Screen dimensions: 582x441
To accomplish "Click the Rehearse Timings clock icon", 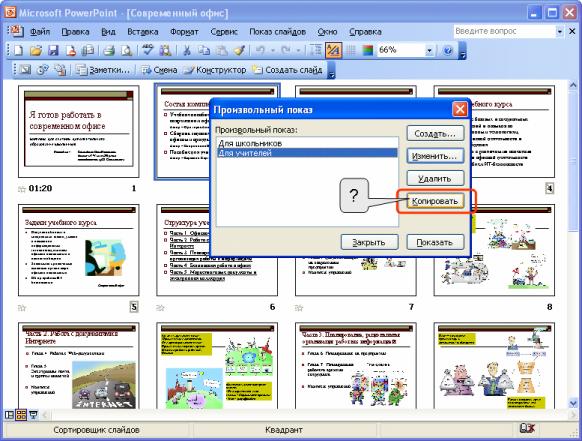I will click(42, 69).
